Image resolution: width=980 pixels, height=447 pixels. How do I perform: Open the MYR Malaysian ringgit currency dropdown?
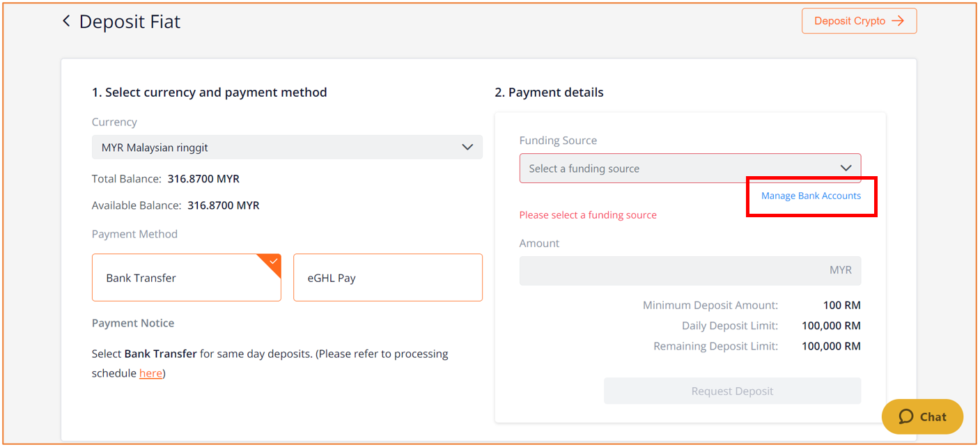(x=287, y=148)
